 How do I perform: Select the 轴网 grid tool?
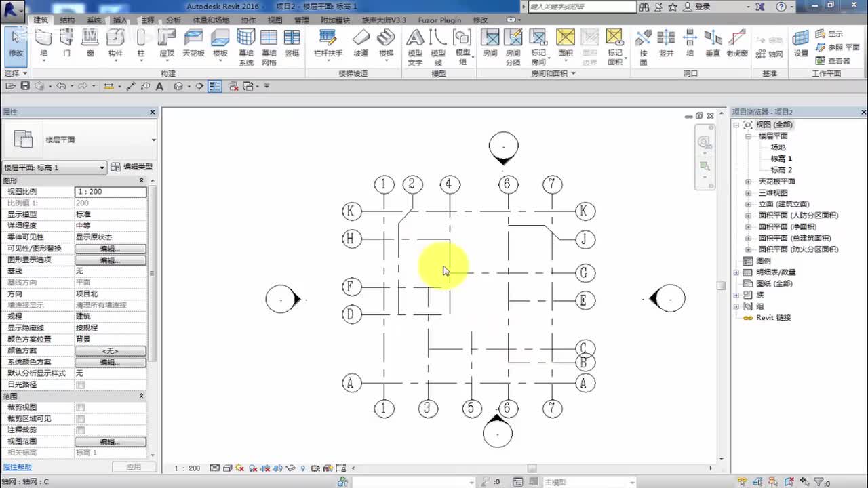pos(770,54)
